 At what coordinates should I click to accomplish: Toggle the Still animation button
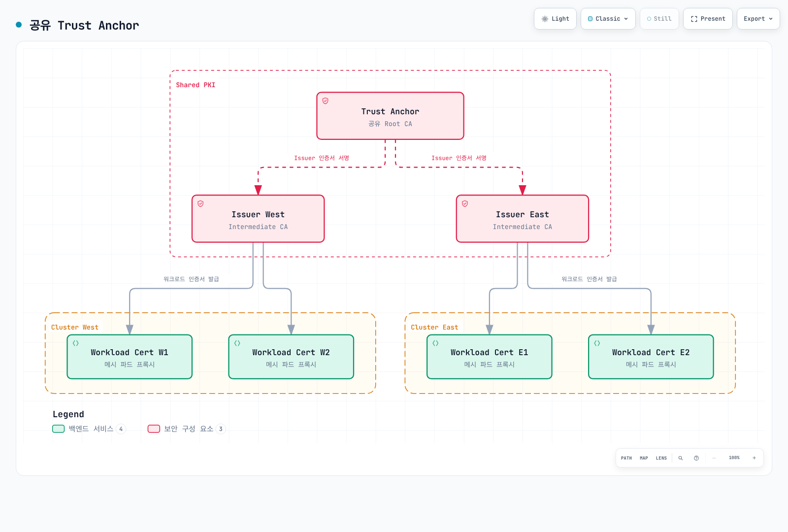(x=659, y=19)
